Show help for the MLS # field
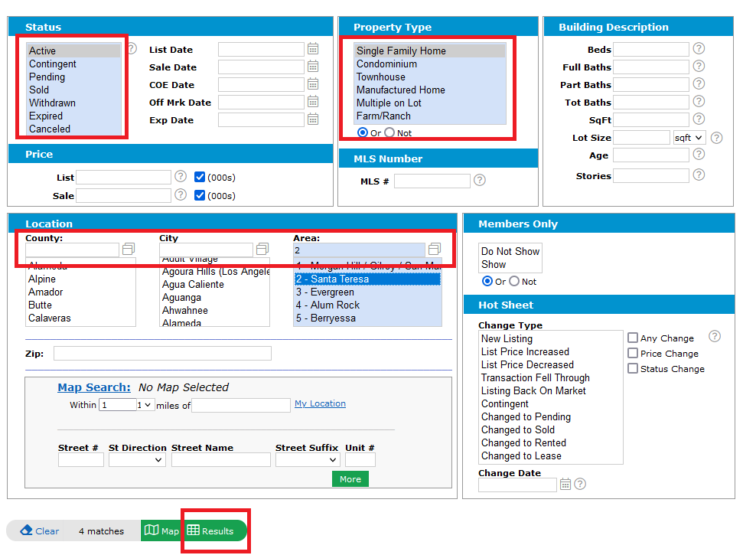756x555 pixels. pyautogui.click(x=479, y=181)
